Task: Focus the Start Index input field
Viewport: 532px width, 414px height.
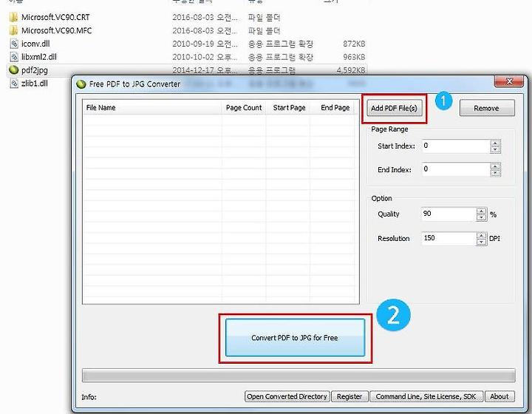Action: point(456,146)
